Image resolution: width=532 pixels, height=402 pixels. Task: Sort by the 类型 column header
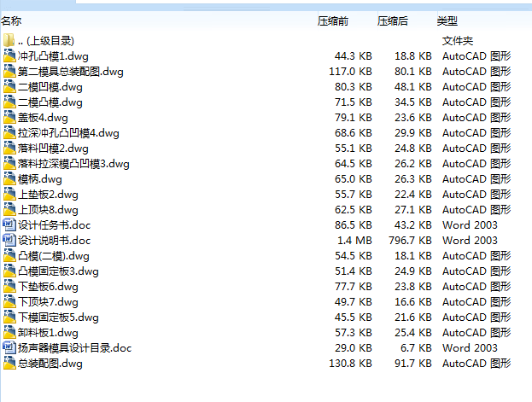[447, 21]
